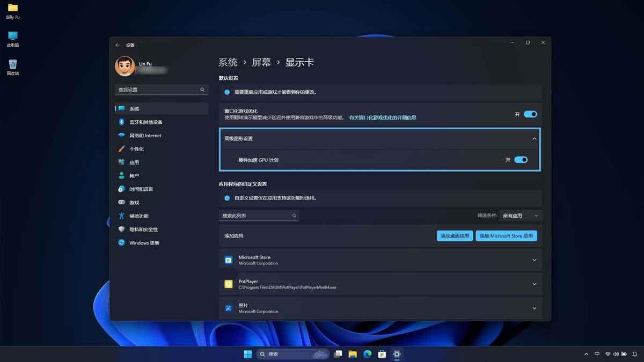Click the 搜索此列表 search field
Viewport: 644px width, 362px height.
259,215
